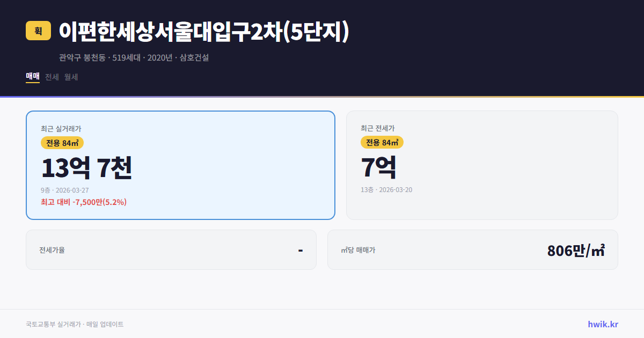Click the 최근 전세가 card
Screen dimensions: 644x338
482,165
